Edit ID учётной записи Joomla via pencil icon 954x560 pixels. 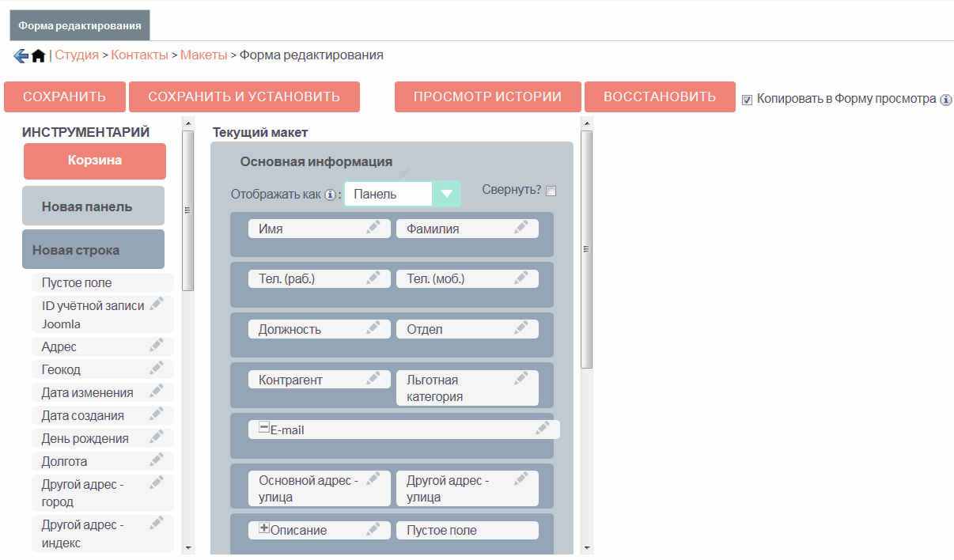[156, 301]
